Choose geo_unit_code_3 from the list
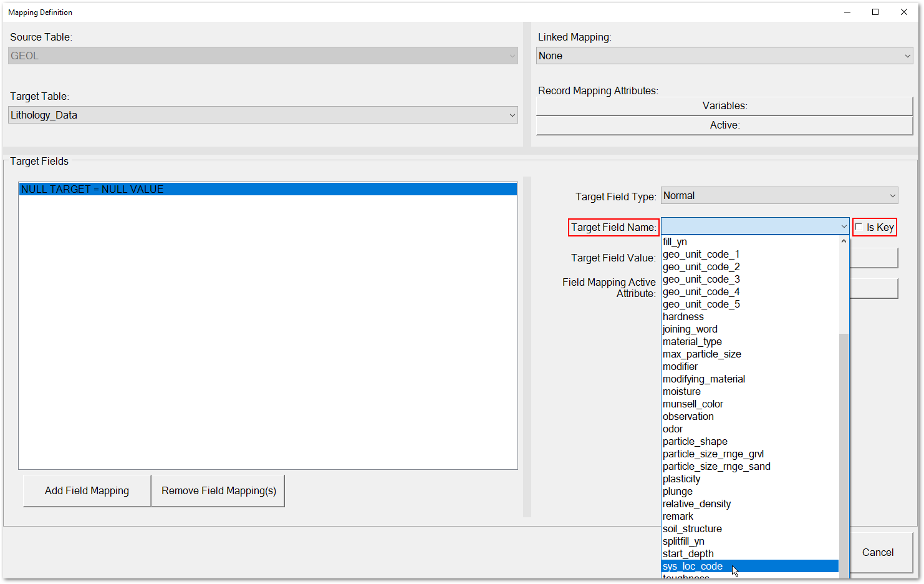924x584 pixels. click(x=750, y=279)
